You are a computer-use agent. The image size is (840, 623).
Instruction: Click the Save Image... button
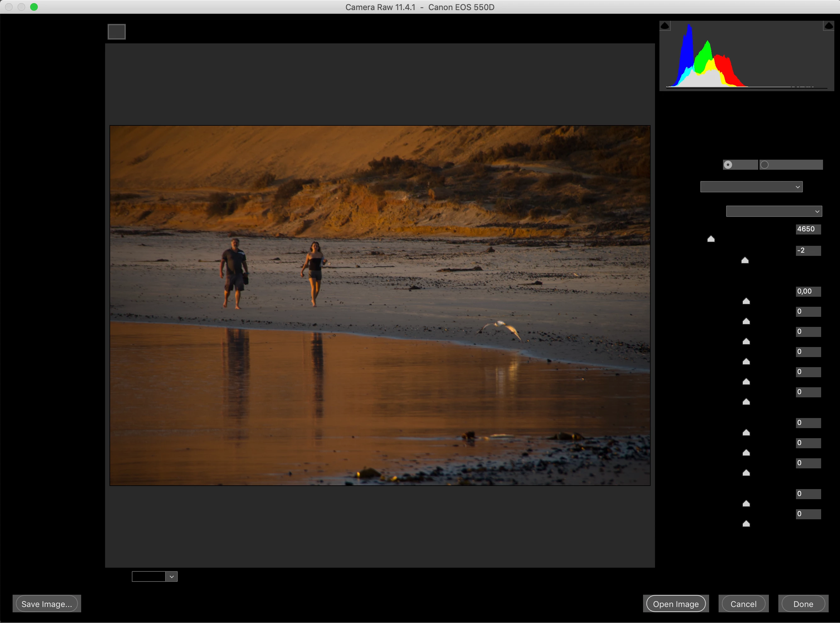[47, 604]
